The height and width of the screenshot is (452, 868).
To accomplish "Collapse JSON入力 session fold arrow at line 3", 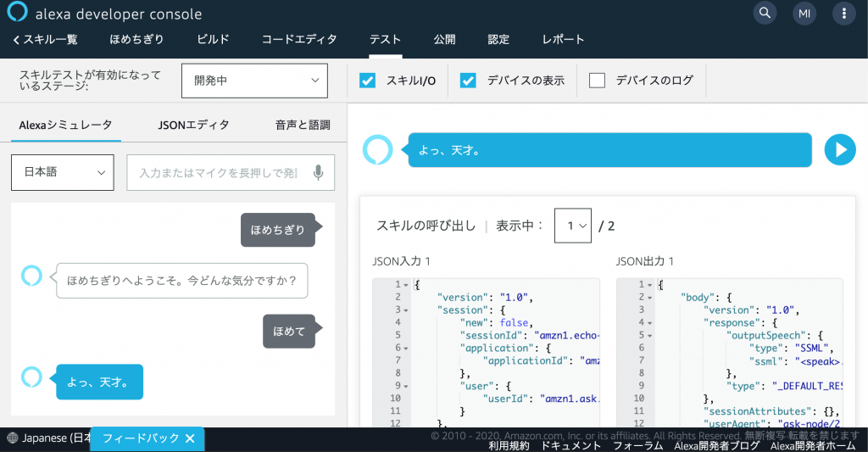I will (x=406, y=310).
